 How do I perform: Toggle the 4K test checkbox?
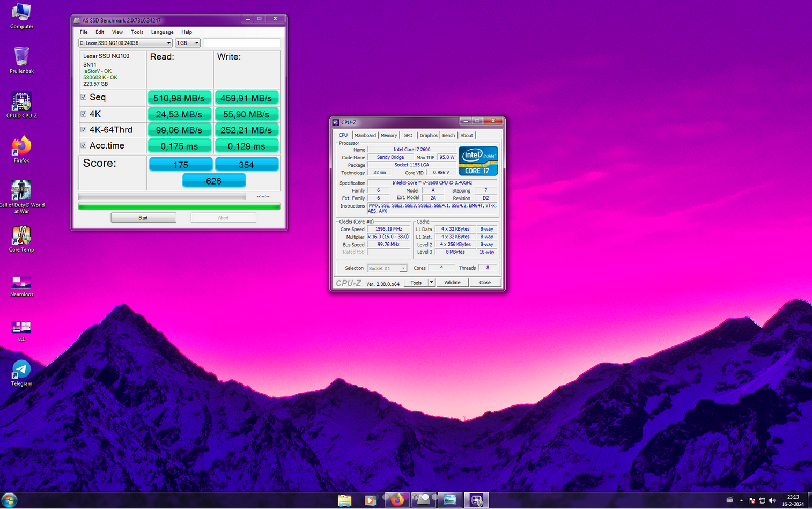84,114
